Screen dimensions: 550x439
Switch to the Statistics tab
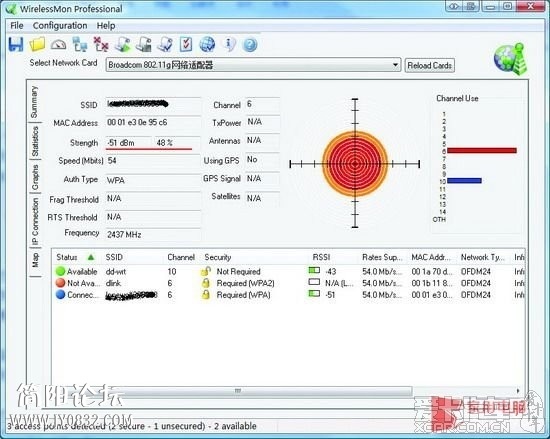[x=35, y=141]
